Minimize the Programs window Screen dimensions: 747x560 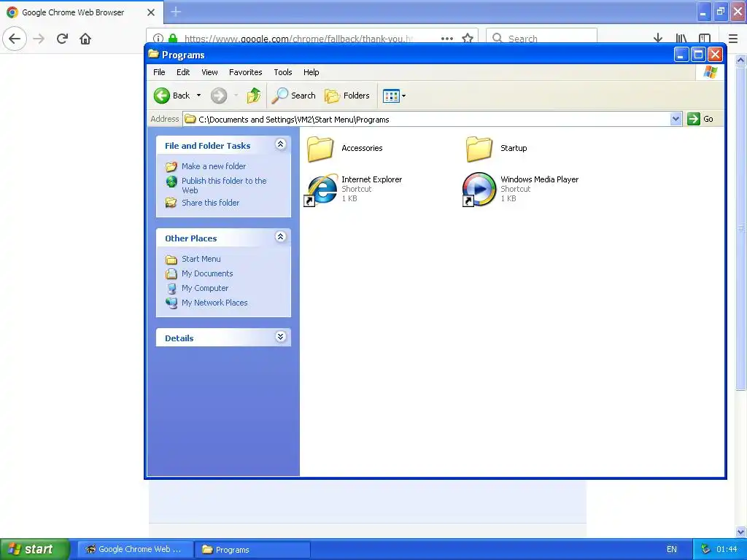click(681, 54)
